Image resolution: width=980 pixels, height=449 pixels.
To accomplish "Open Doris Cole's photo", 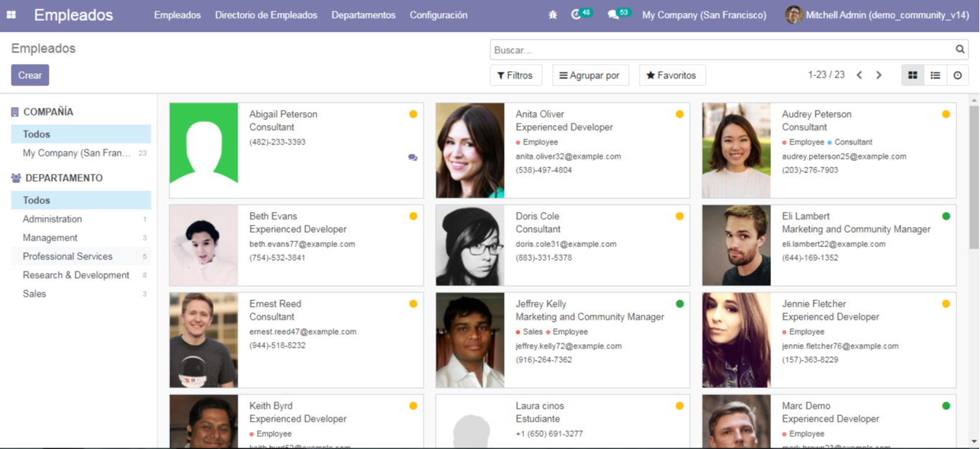I will (x=470, y=245).
